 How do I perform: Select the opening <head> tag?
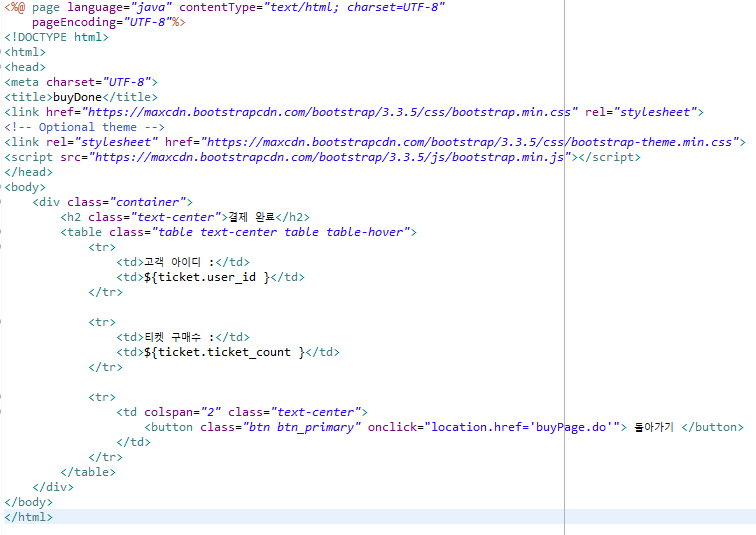pos(25,67)
